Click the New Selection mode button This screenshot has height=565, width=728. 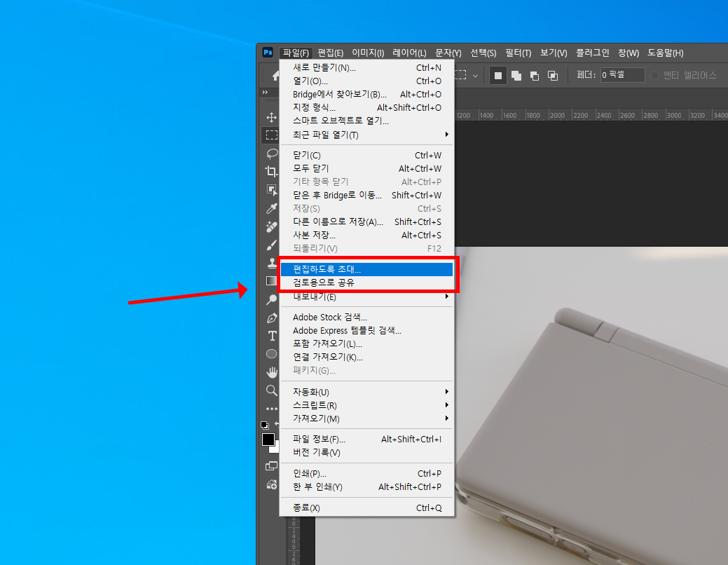(497, 75)
